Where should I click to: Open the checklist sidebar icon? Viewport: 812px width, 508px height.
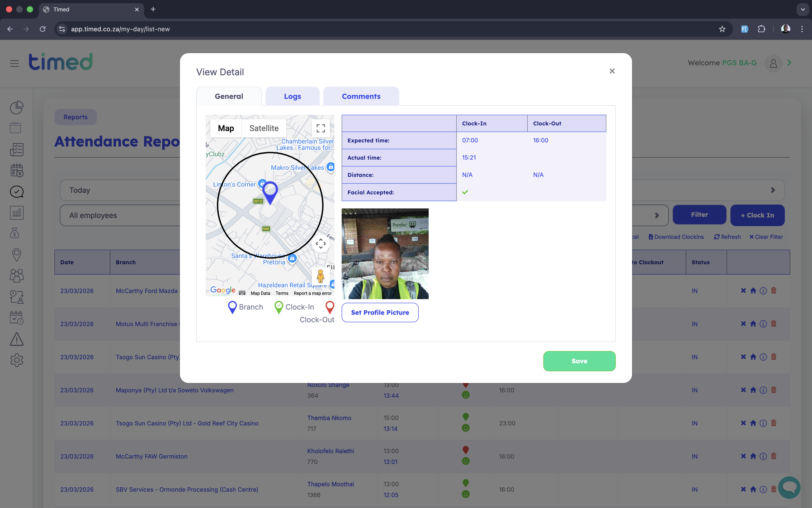17,149
